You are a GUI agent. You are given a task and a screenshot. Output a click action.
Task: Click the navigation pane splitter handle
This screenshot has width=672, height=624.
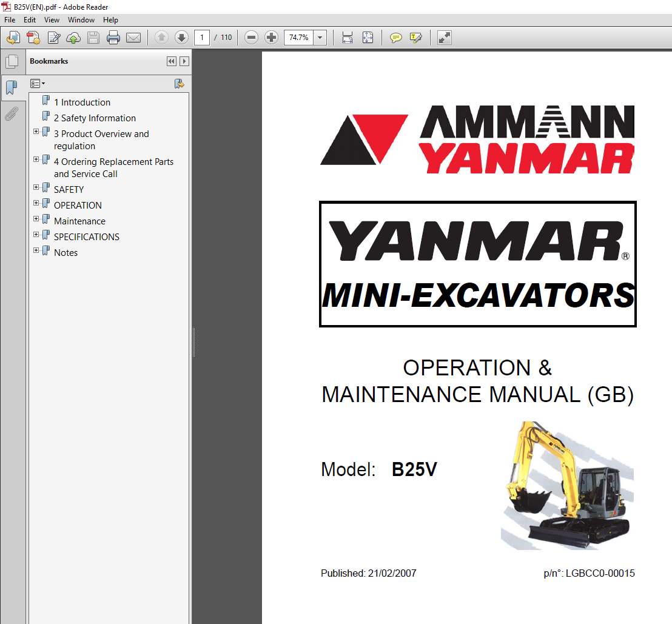pyautogui.click(x=193, y=342)
